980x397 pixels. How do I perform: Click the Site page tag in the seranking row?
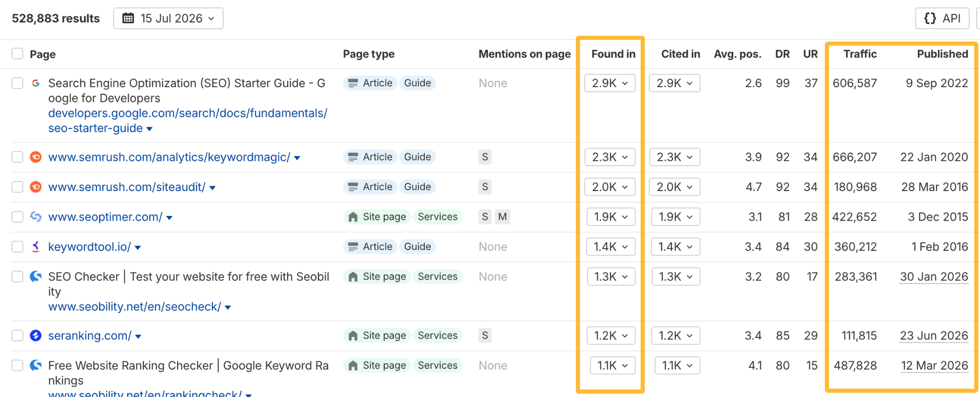[x=377, y=335]
